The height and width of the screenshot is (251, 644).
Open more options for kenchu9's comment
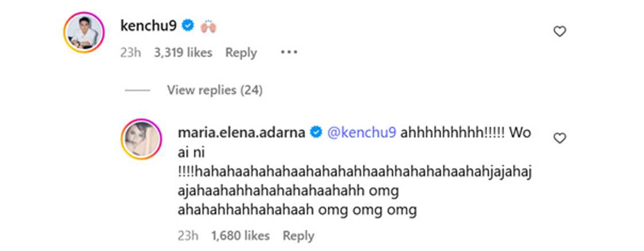289,52
